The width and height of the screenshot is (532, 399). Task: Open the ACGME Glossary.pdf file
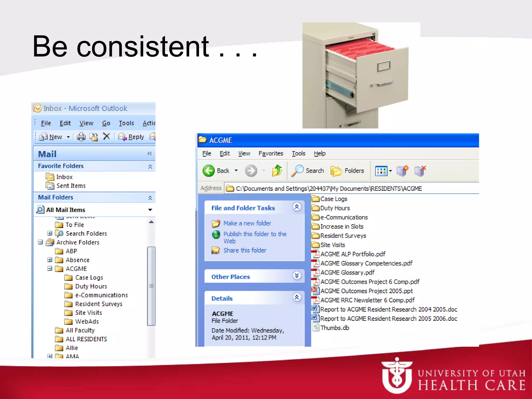(347, 272)
